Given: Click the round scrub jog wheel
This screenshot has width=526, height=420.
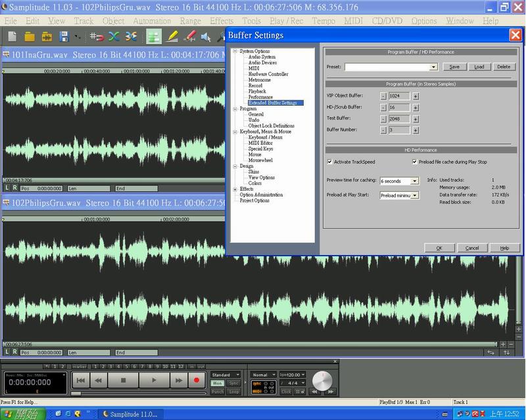Looking at the screenshot, I should [x=322, y=381].
